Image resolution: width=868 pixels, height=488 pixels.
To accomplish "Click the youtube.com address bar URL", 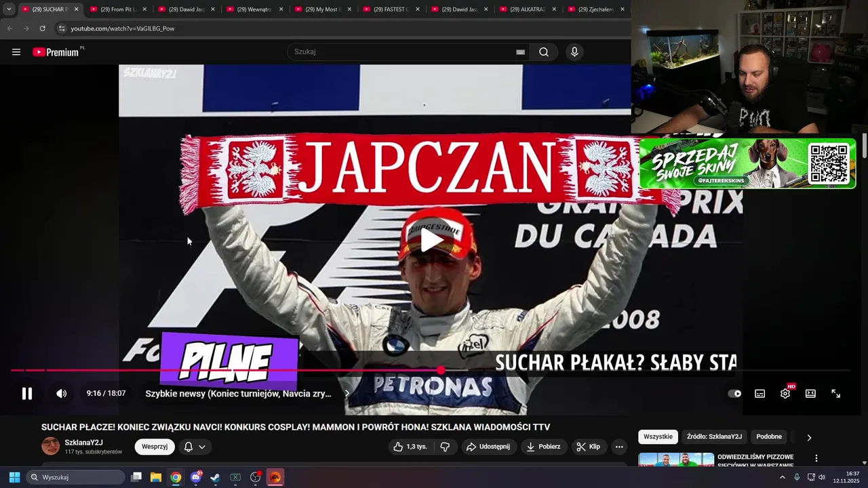I will pos(123,28).
